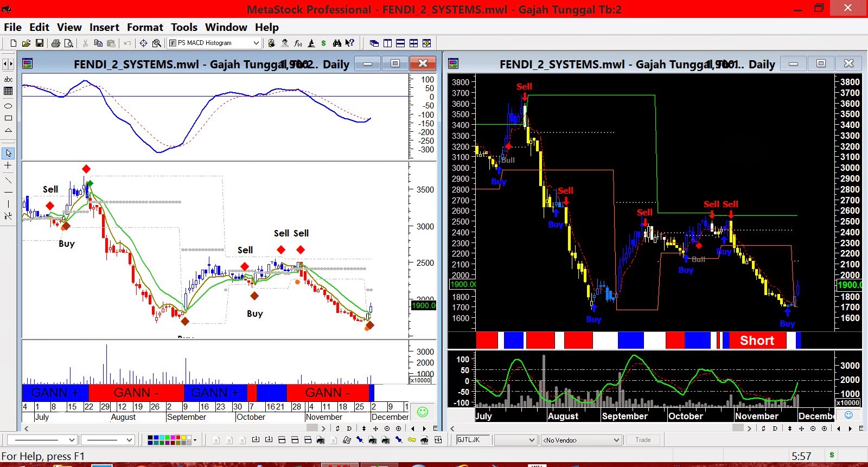Tile windows in stacked rows icon
The image size is (868, 467).
[400, 43]
